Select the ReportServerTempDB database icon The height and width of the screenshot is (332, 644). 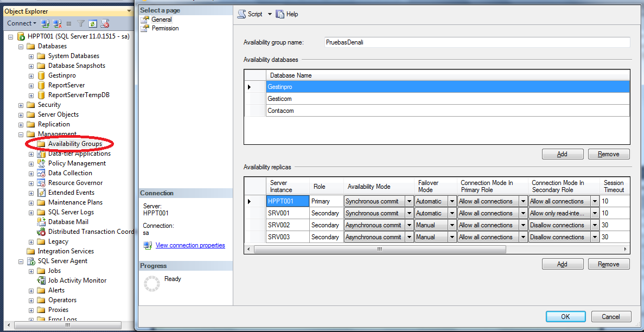41,95
